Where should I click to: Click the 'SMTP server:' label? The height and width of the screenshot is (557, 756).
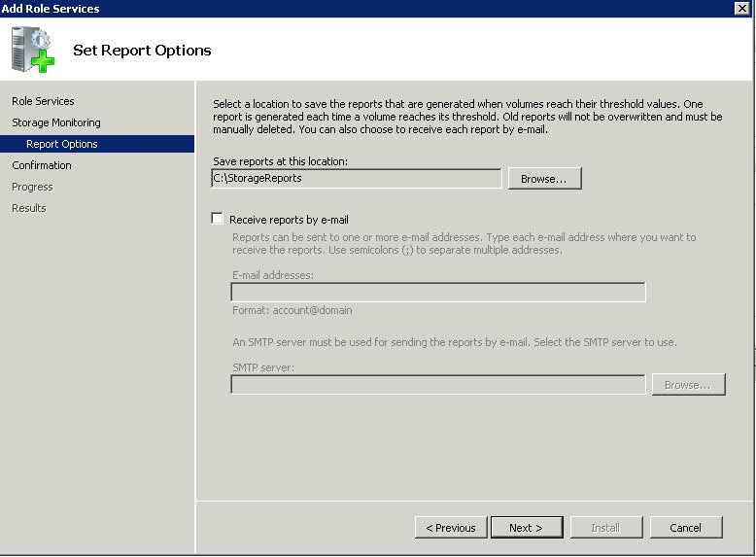click(263, 367)
